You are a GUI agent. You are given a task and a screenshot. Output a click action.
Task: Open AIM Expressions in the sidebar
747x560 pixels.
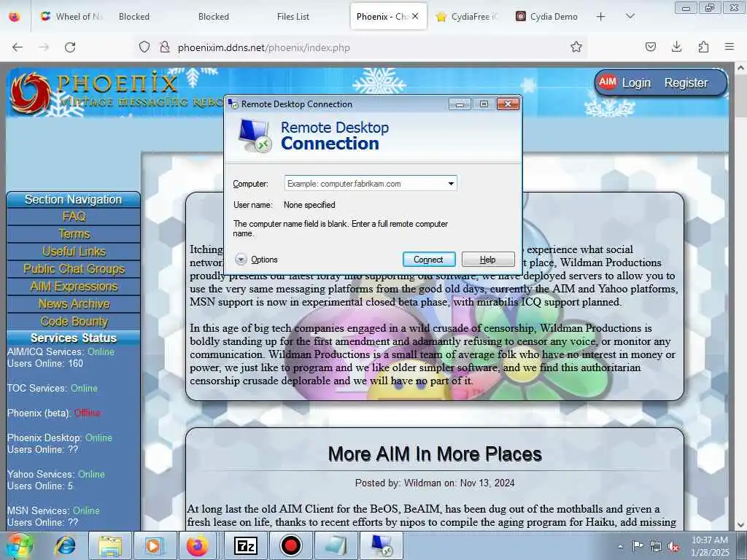(x=74, y=287)
